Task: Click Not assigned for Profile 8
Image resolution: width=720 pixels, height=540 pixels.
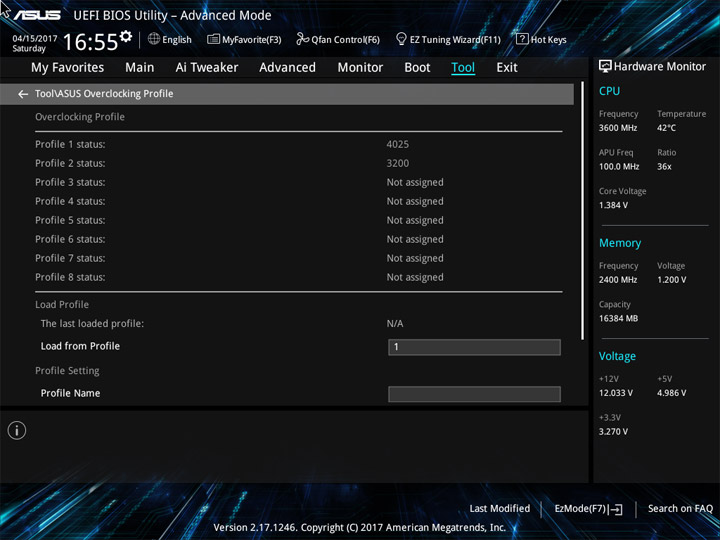Action: tap(415, 277)
